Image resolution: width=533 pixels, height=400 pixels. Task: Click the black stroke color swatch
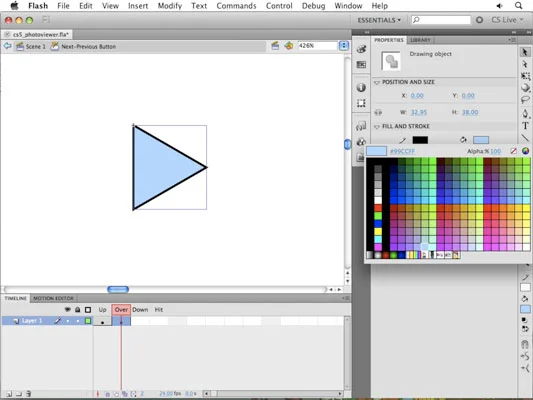coord(420,140)
